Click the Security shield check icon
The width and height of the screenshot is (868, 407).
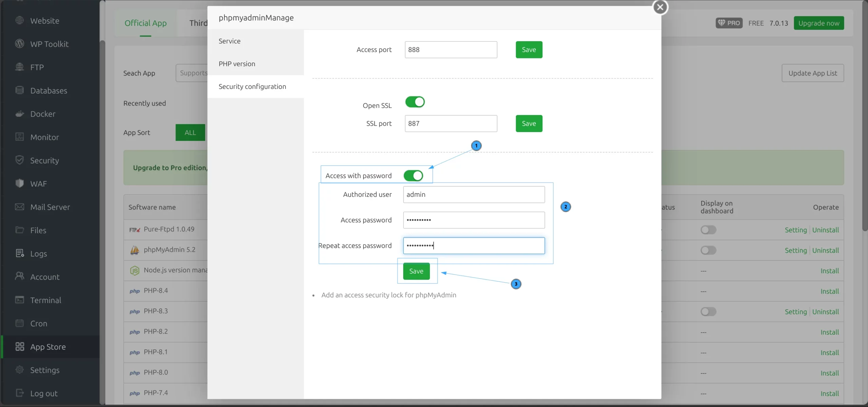click(x=20, y=160)
